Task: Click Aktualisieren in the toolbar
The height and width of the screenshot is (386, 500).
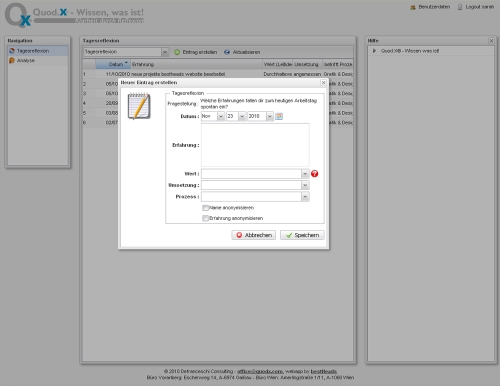Action: pos(242,52)
